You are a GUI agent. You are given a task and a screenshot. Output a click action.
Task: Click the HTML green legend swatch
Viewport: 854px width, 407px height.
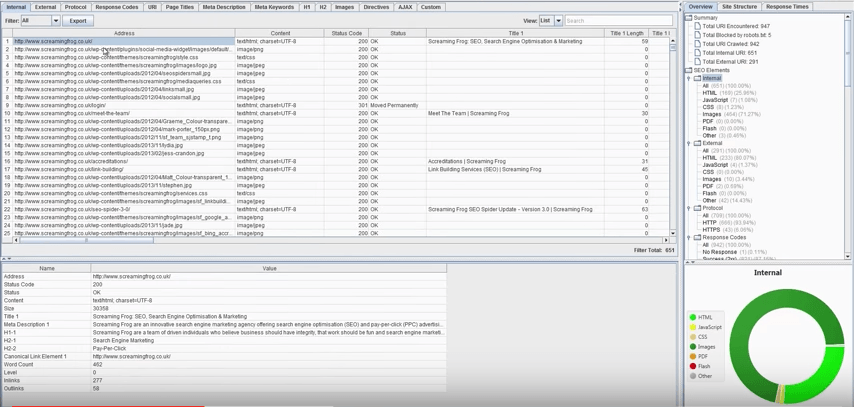click(x=693, y=317)
